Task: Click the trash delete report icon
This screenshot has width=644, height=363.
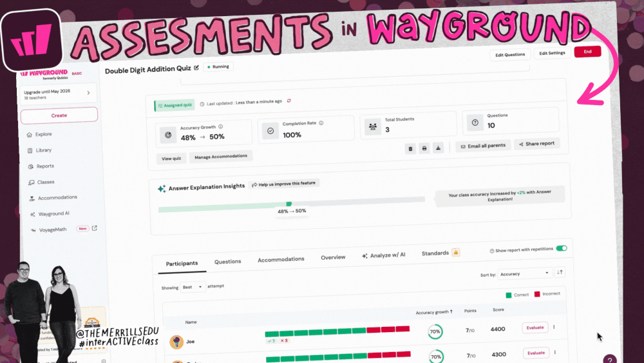Action: (x=410, y=149)
